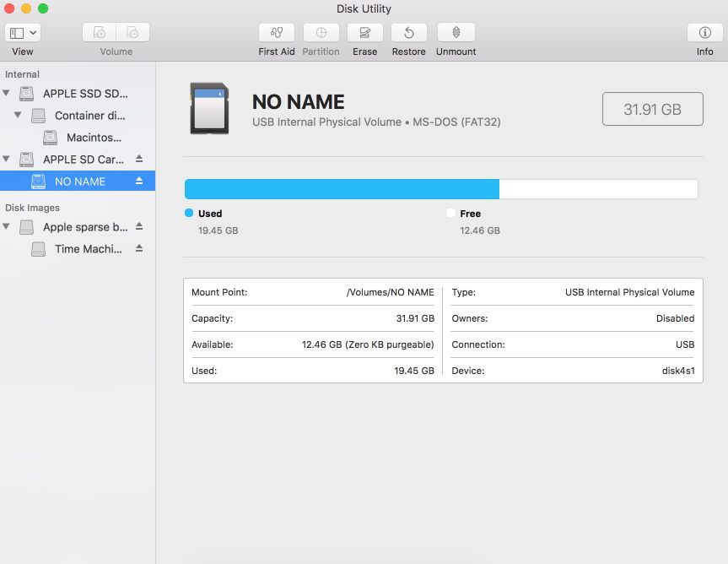Click the Connection USB value
The height and width of the screenshot is (564, 728).
coord(685,344)
